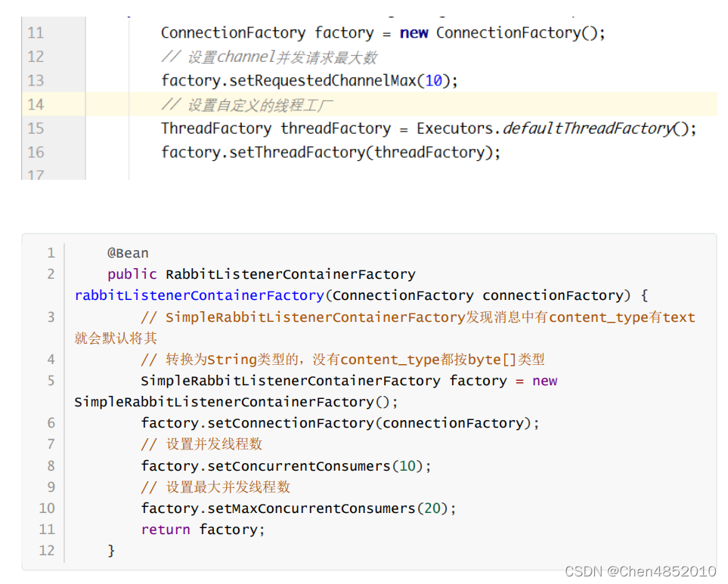Click line number 11 in the IDE gutter
The width and height of the screenshot is (728, 584).
click(36, 33)
